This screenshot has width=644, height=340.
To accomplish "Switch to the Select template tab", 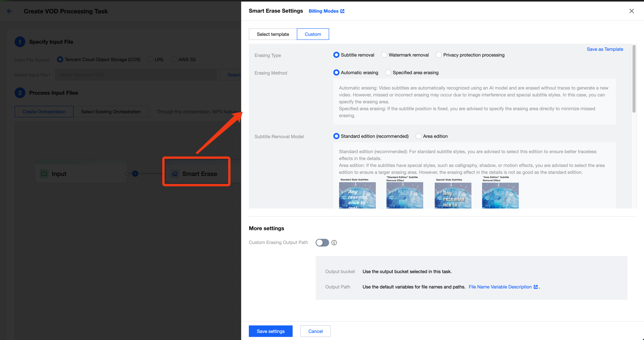I will (x=273, y=34).
